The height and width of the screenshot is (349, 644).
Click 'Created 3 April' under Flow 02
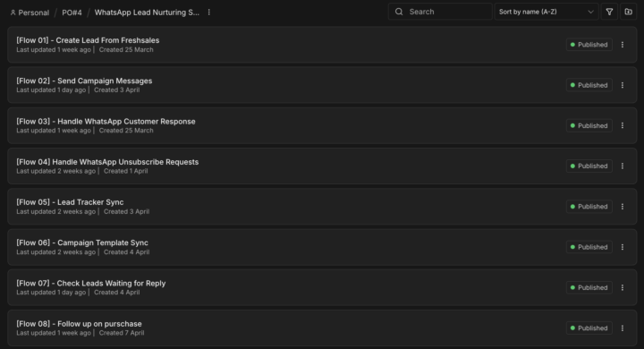coord(116,90)
